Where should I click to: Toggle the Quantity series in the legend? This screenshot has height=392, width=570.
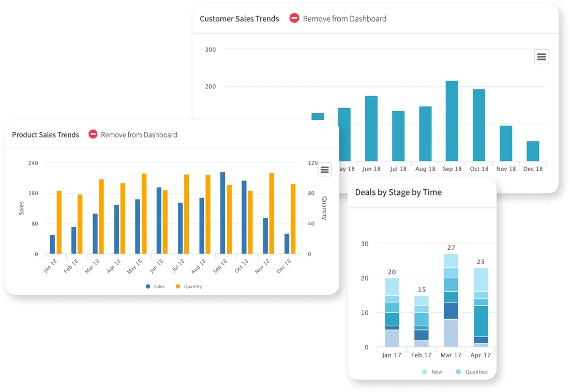pyautogui.click(x=189, y=287)
